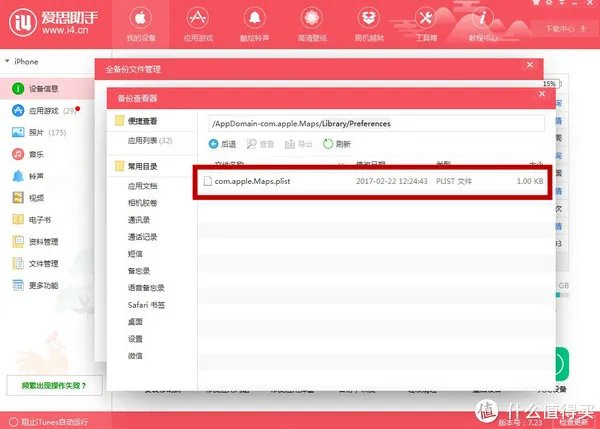This screenshot has width=600, height=429.
Task: Open 酷炫铃声 bell icon tab
Action: (254, 24)
